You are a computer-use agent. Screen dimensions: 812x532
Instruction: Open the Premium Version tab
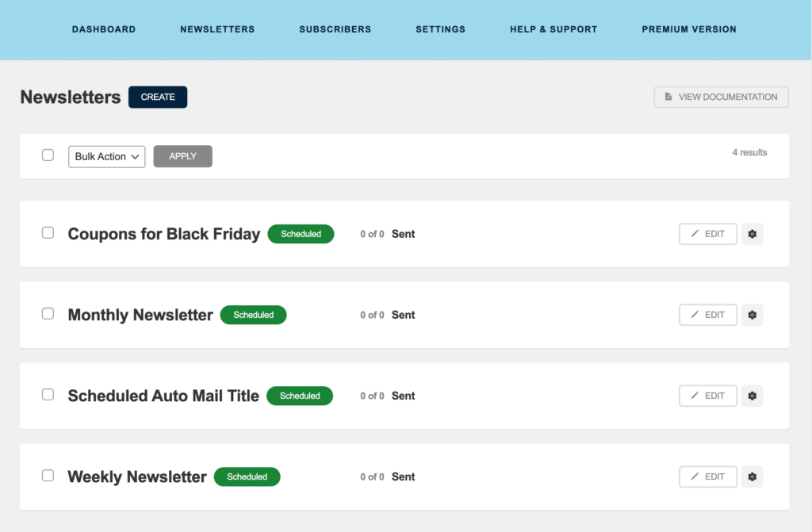click(x=689, y=29)
